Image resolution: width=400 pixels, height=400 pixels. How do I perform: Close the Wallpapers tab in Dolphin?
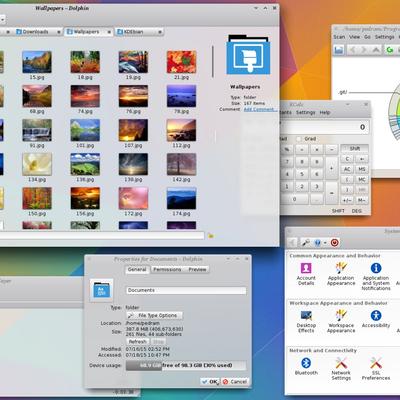click(x=109, y=32)
